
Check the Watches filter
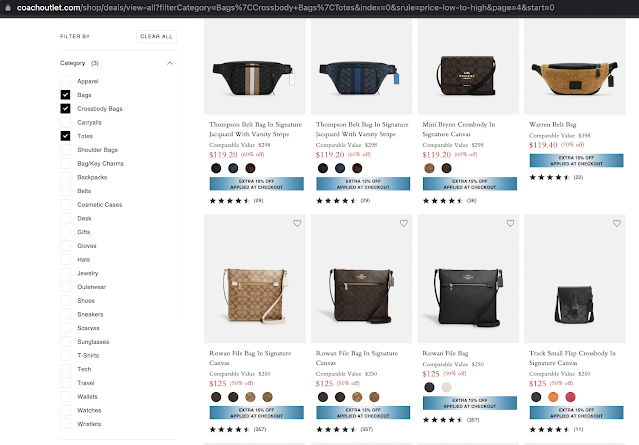[65, 410]
